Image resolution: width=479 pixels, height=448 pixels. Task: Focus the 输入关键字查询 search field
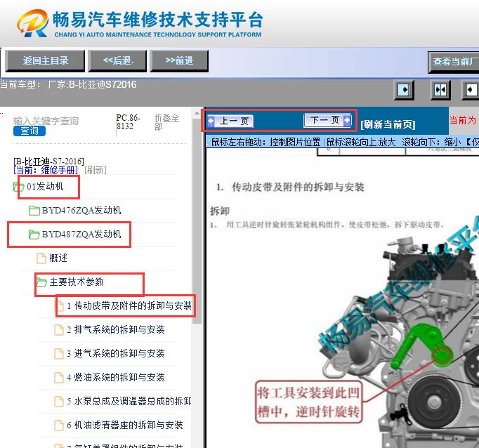coord(46,121)
